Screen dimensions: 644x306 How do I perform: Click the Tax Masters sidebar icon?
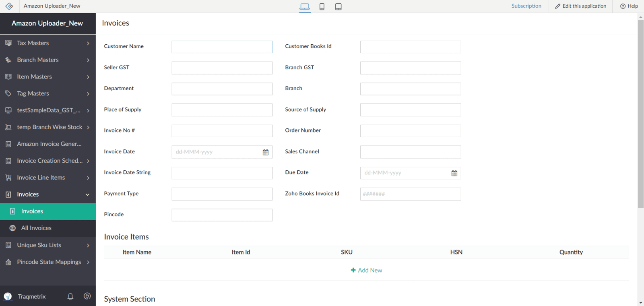tap(8, 43)
